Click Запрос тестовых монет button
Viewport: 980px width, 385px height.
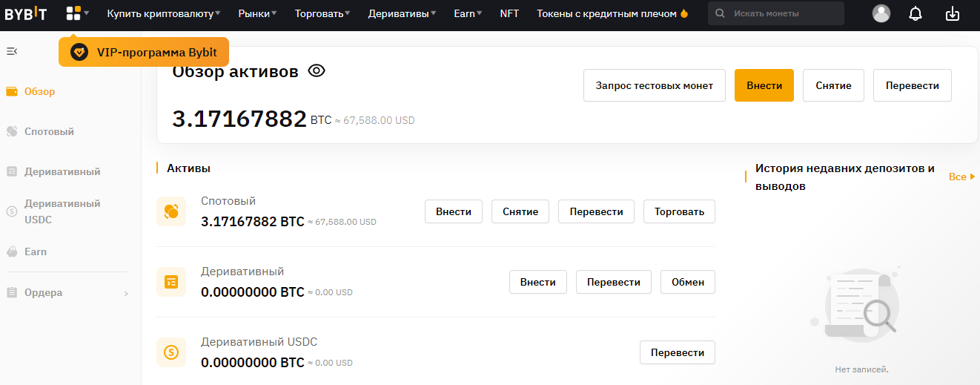(x=655, y=85)
